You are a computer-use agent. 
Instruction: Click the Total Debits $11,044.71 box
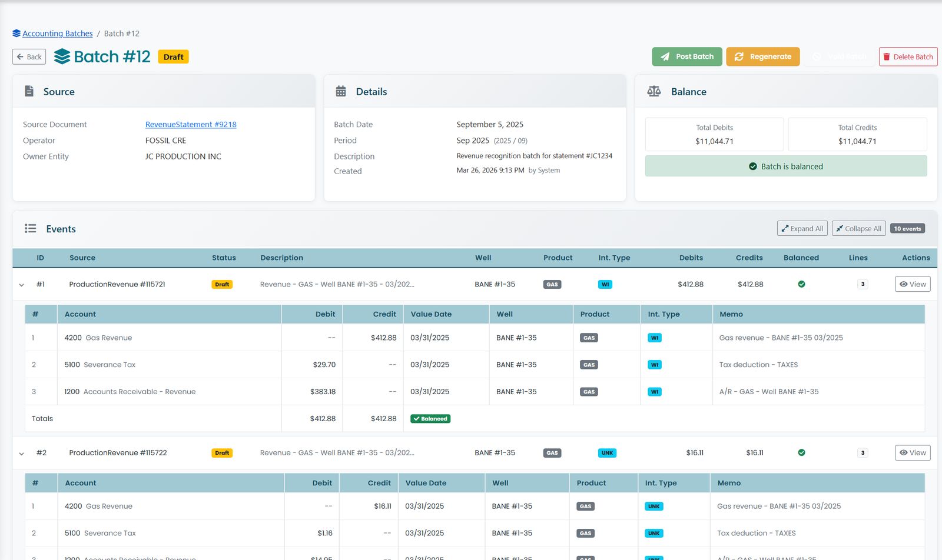click(714, 135)
